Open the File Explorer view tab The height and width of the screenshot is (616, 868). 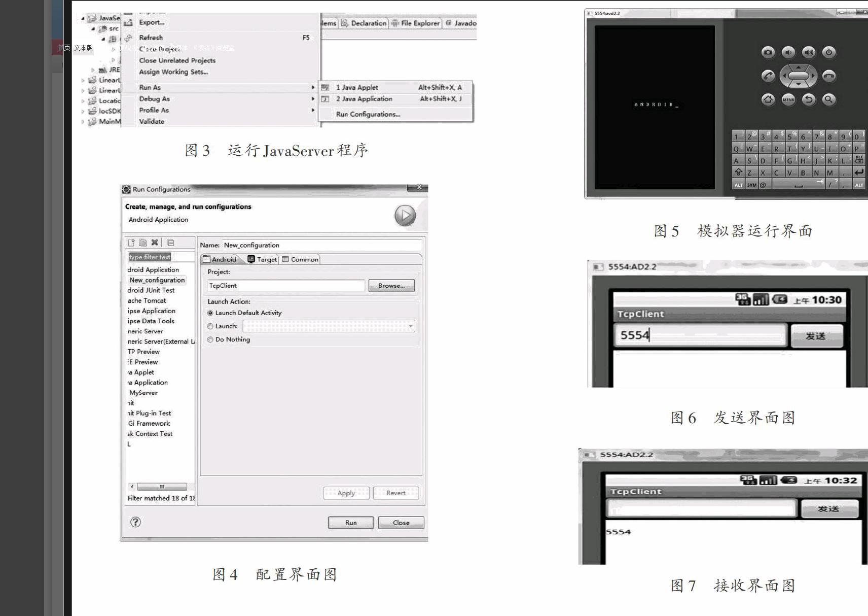click(416, 23)
